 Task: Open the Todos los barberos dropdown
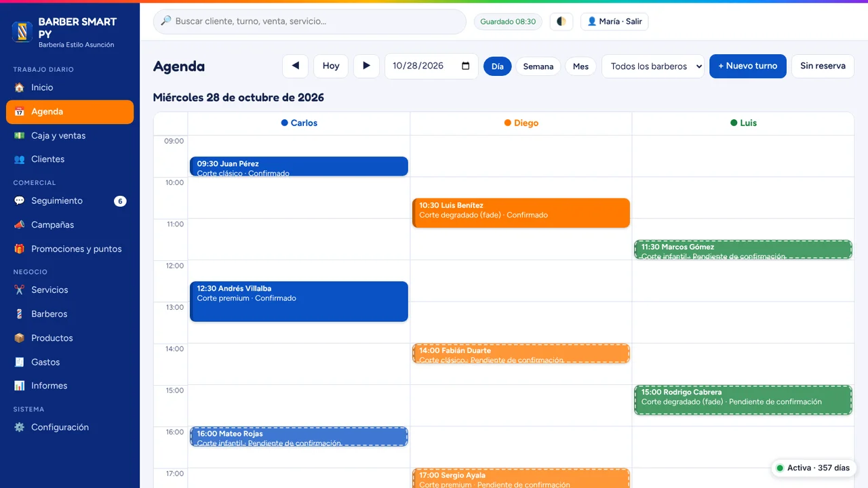[653, 66]
